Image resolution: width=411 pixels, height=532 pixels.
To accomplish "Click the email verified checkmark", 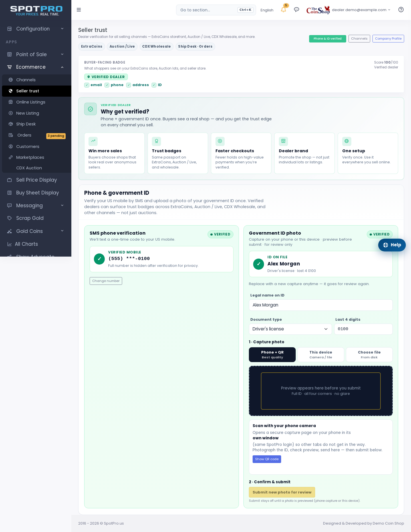I will point(87,85).
